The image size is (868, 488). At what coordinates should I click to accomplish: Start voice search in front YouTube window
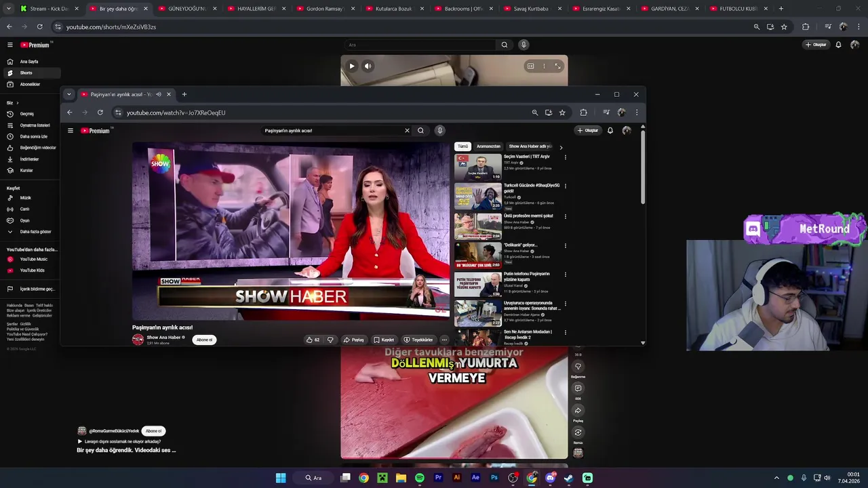click(439, 131)
